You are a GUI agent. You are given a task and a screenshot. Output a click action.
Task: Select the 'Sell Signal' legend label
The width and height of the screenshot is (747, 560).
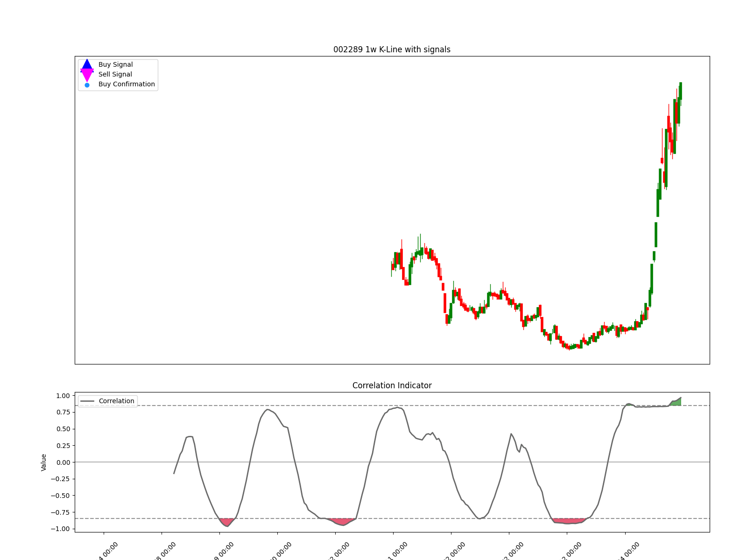tap(115, 74)
